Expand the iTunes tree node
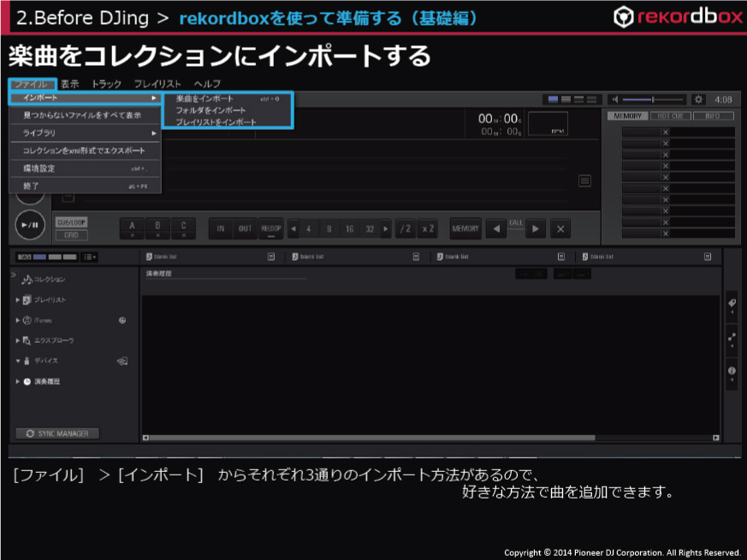 coord(18,321)
